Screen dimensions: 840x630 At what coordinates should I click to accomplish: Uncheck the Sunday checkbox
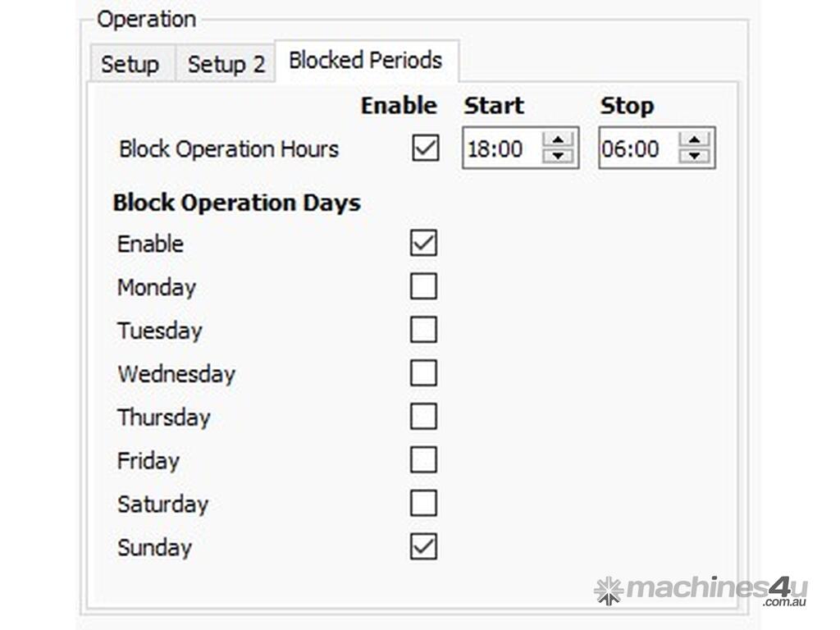pyautogui.click(x=423, y=547)
